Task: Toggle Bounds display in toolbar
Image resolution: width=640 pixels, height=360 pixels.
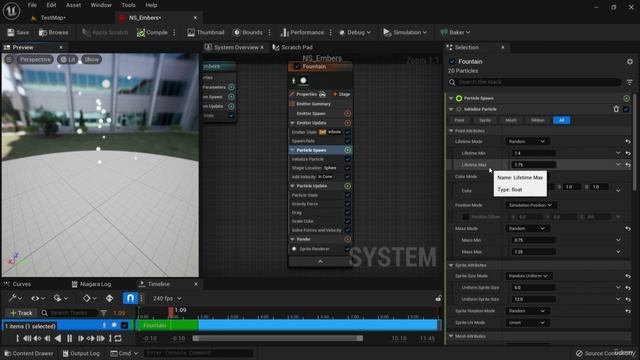Action: point(248,32)
